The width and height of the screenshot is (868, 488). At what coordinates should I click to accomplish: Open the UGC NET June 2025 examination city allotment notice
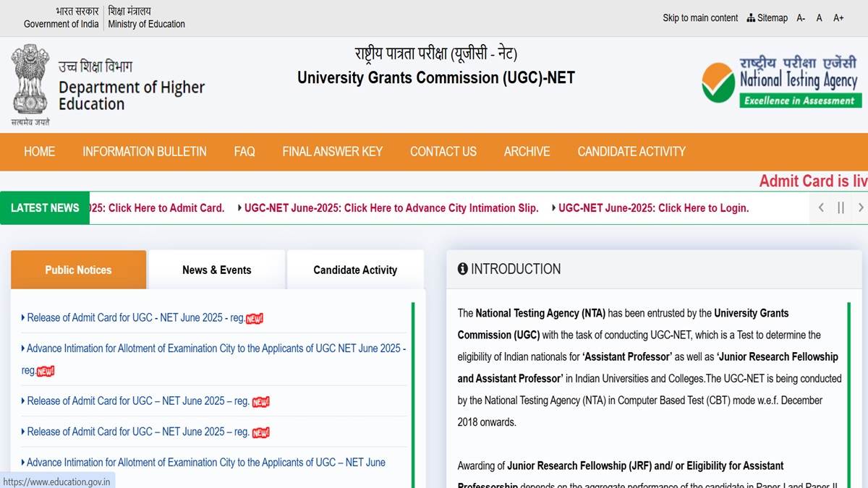point(213,359)
